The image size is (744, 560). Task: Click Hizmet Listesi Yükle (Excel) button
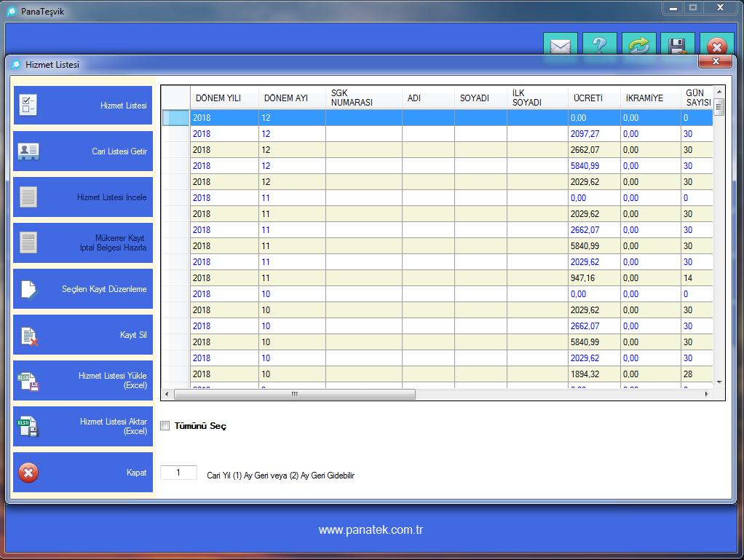[83, 381]
